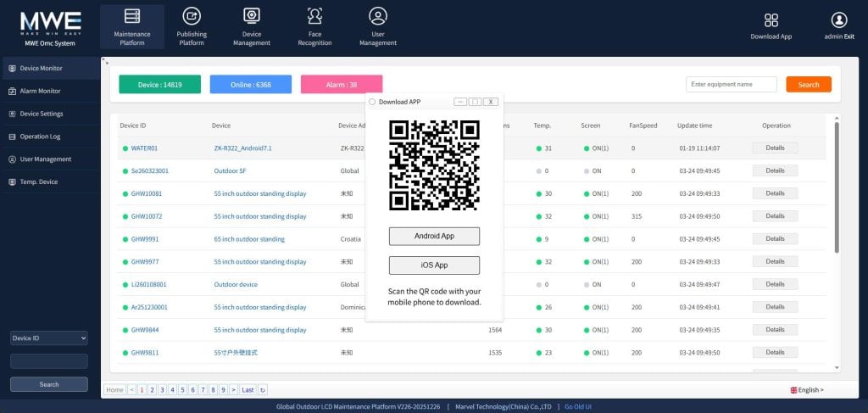Click the Alarm Monitor sidebar icon
Viewport: 868px width, 413px height.
coord(12,91)
